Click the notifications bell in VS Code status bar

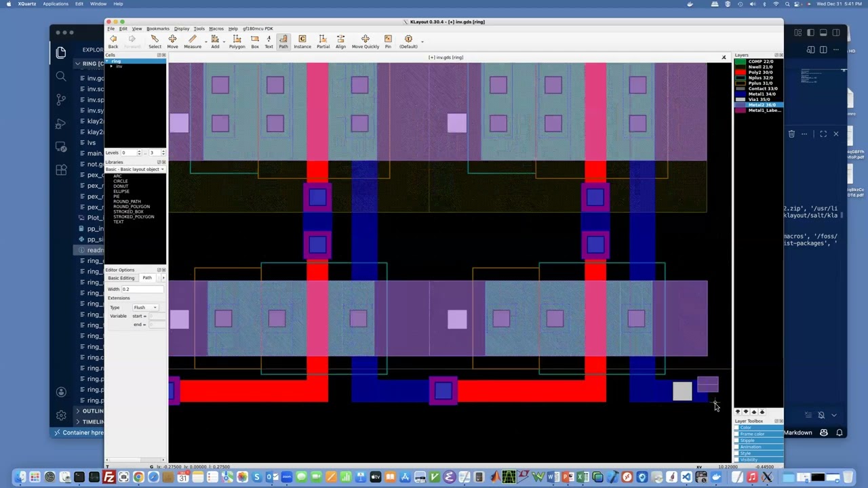tap(840, 432)
